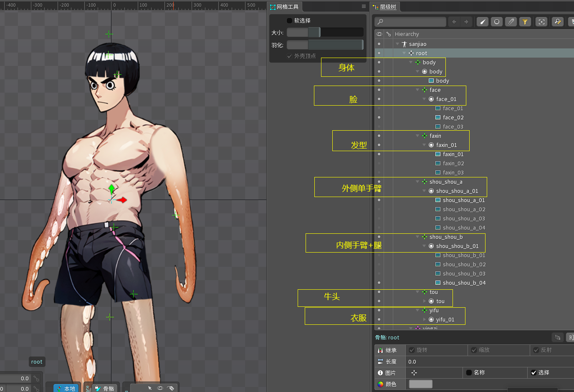Image resolution: width=574 pixels, height=392 pixels.
Task: Click the slot circle filter icon
Action: pos(496,22)
